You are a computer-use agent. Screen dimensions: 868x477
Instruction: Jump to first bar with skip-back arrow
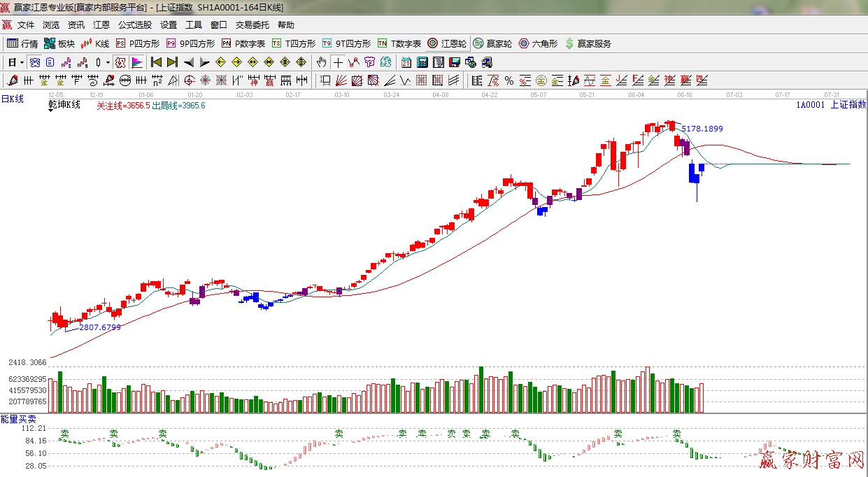pyautogui.click(x=156, y=62)
